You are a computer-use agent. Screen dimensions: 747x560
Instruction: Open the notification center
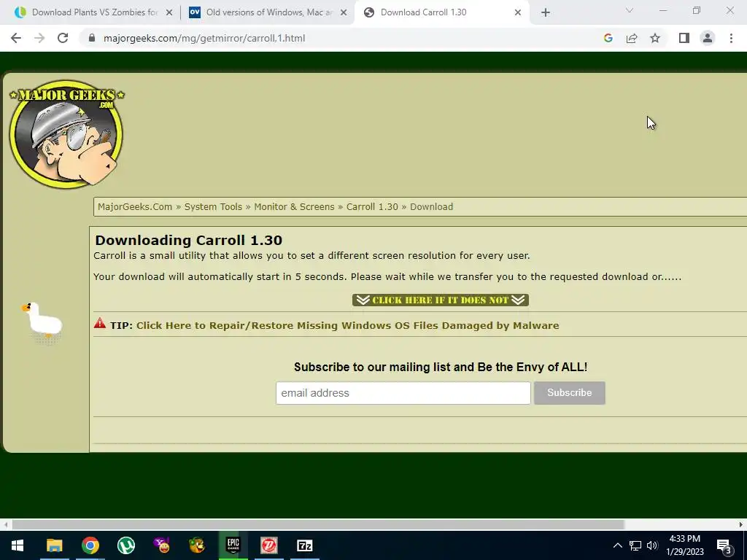(x=725, y=545)
